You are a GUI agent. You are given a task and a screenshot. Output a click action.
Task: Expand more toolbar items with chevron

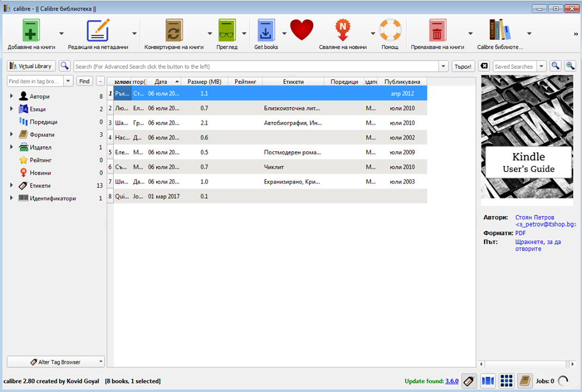[x=575, y=34]
